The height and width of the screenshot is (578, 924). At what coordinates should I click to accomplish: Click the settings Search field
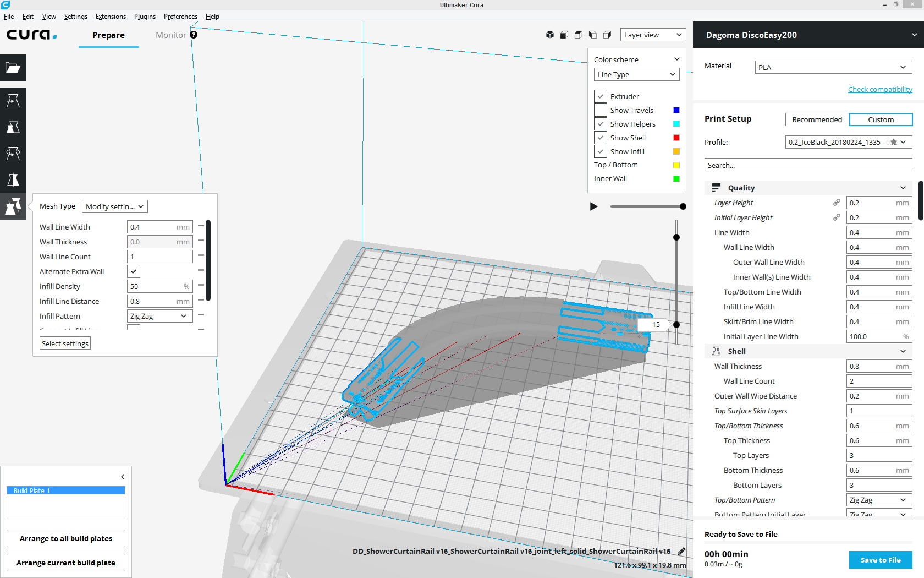click(x=809, y=165)
